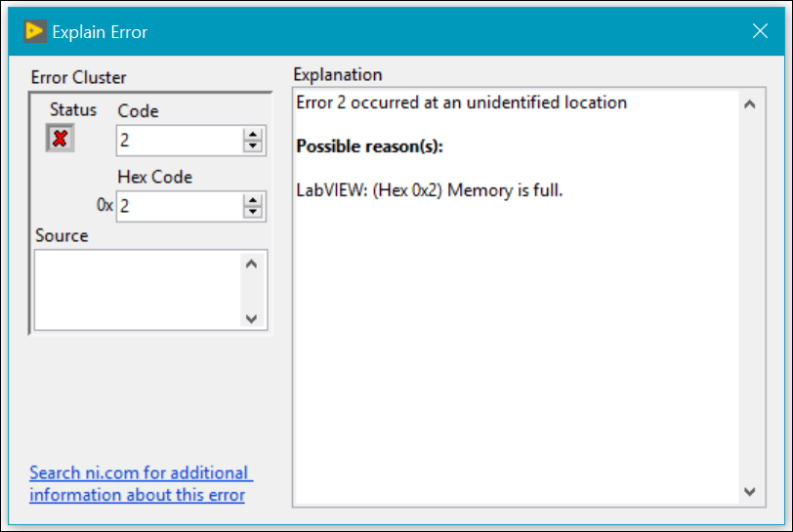This screenshot has height=532, width=793.
Task: Click the 'Possible reason(s):' heading
Action: 369,146
